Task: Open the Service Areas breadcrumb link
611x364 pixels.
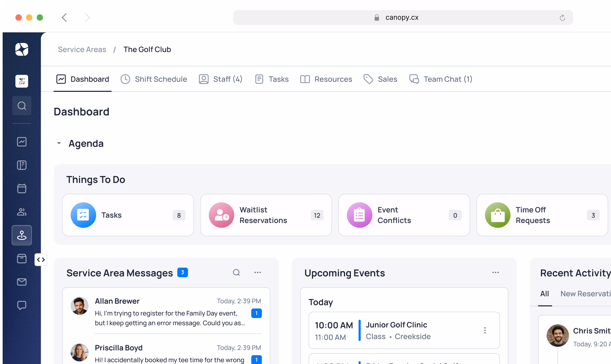Action: (x=82, y=49)
